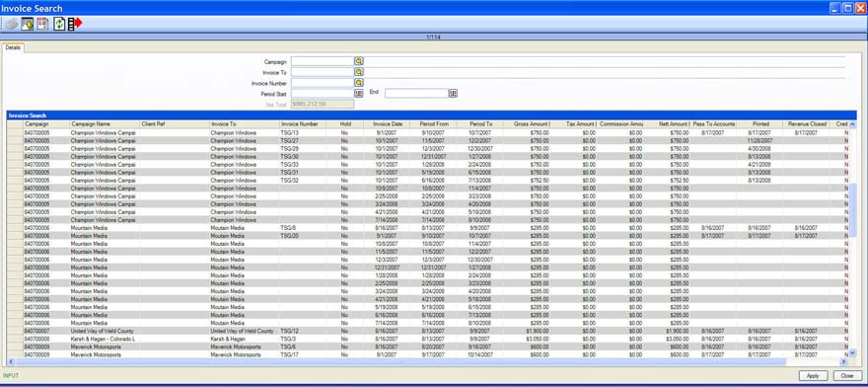Click the 11/28/2007 printed date cell
The height and width of the screenshot is (387, 868).
click(x=759, y=141)
